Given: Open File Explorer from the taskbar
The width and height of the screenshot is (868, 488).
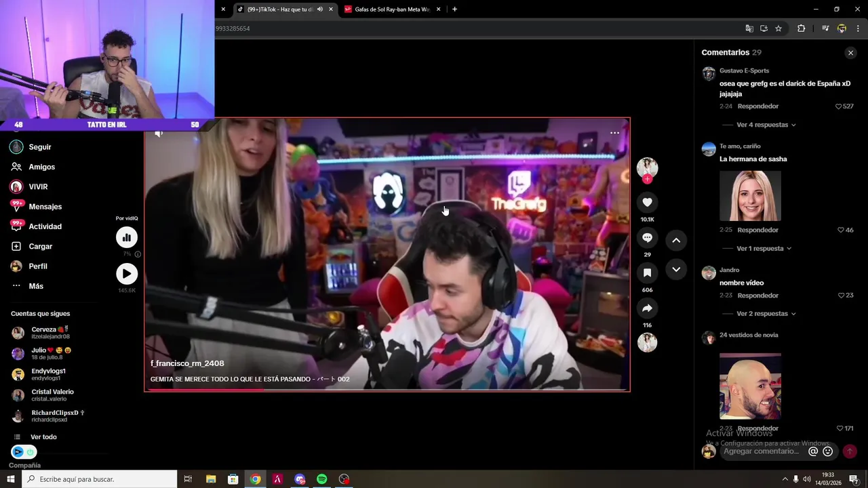Looking at the screenshot, I should [x=211, y=479].
